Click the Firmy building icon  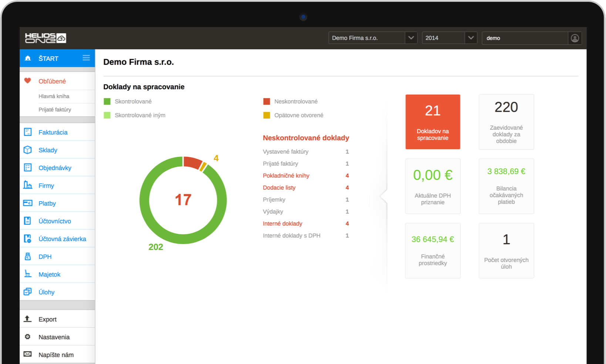[28, 185]
